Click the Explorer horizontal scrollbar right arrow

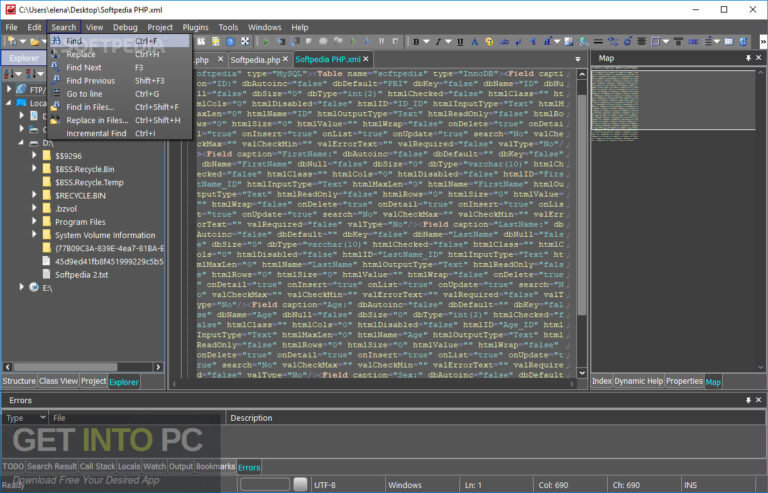158,367
